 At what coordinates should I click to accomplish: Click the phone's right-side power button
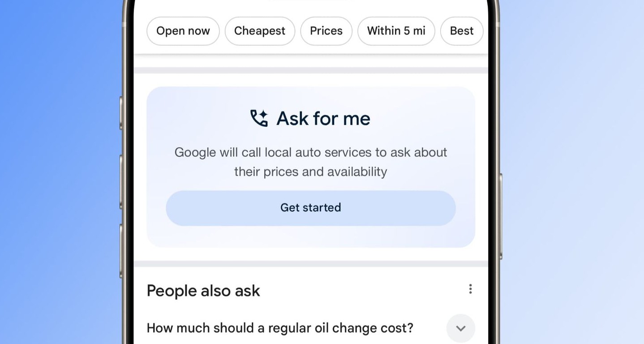pyautogui.click(x=500, y=216)
